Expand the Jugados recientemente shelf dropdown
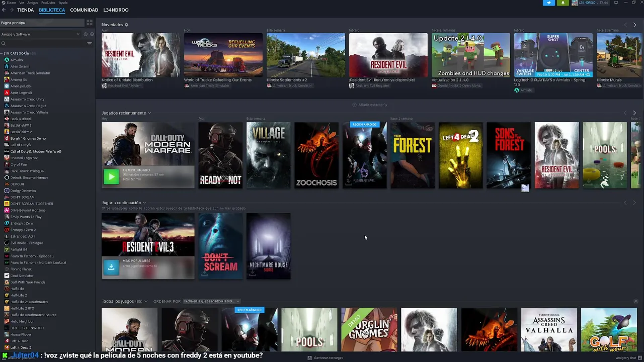This screenshot has width=644, height=362. (x=149, y=113)
